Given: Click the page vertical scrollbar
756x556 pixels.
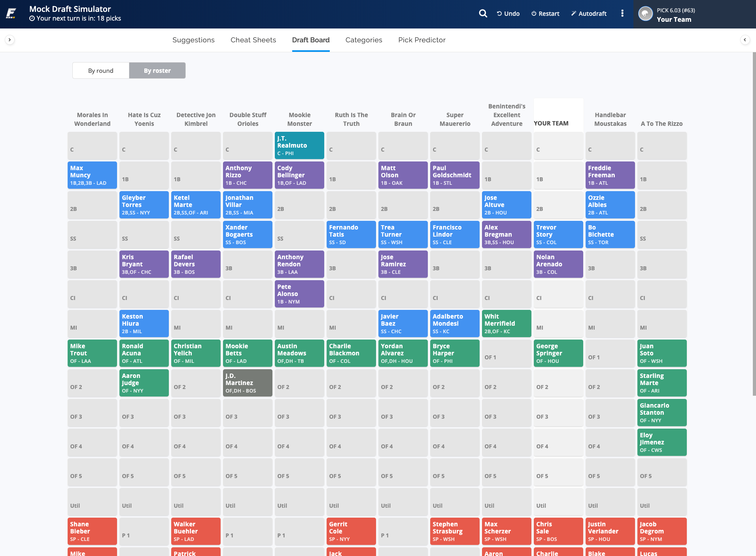Looking at the screenshot, I should pos(754,224).
